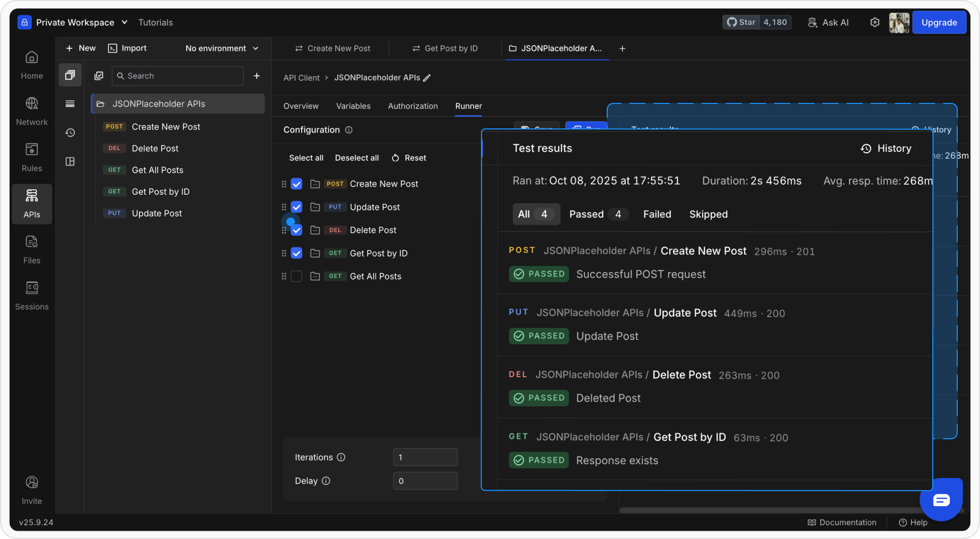Open the chat bubble in the bottom corner
Image resolution: width=980 pixels, height=539 pixels.
click(x=941, y=499)
